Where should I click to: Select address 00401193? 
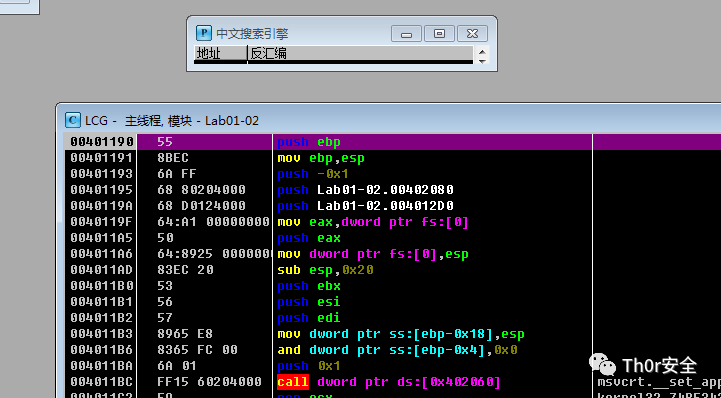102,174
